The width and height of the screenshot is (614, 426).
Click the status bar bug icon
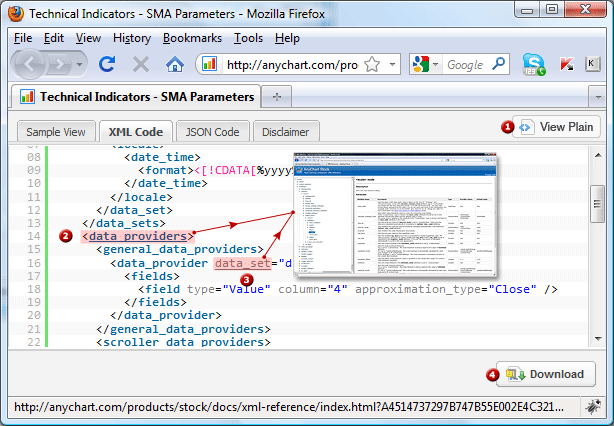(593, 406)
